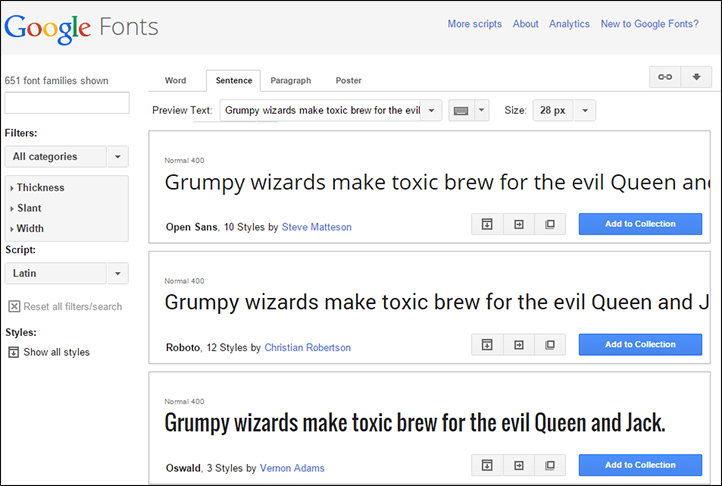Open Christian Robertson designer link
Image resolution: width=722 pixels, height=486 pixels.
click(308, 348)
